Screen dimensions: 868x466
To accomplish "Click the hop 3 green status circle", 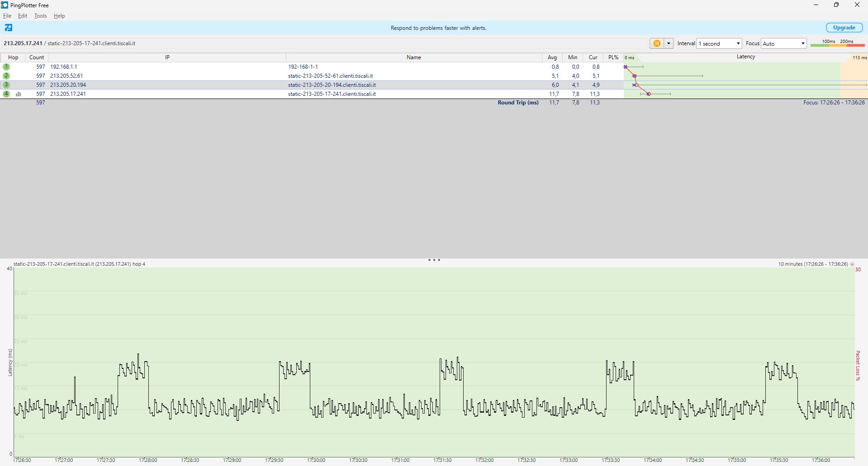I will tap(6, 85).
